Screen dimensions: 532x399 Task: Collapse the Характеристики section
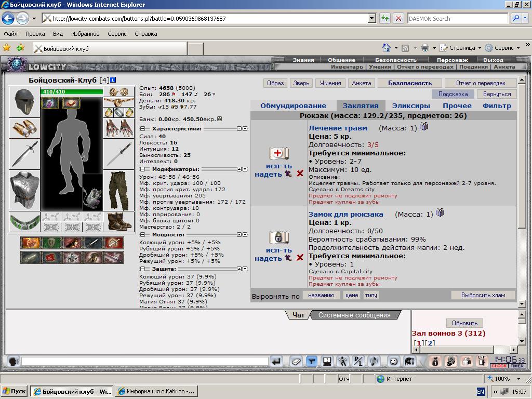[142, 129]
